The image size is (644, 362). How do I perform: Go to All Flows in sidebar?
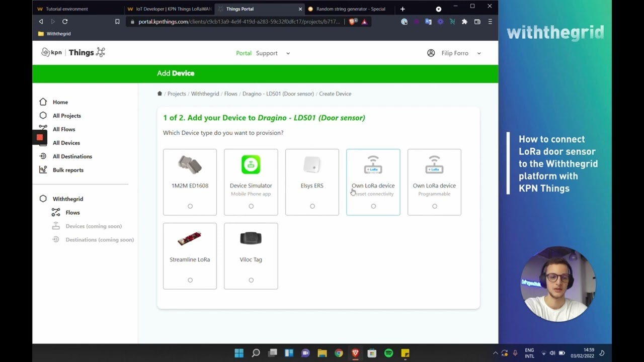click(x=64, y=129)
